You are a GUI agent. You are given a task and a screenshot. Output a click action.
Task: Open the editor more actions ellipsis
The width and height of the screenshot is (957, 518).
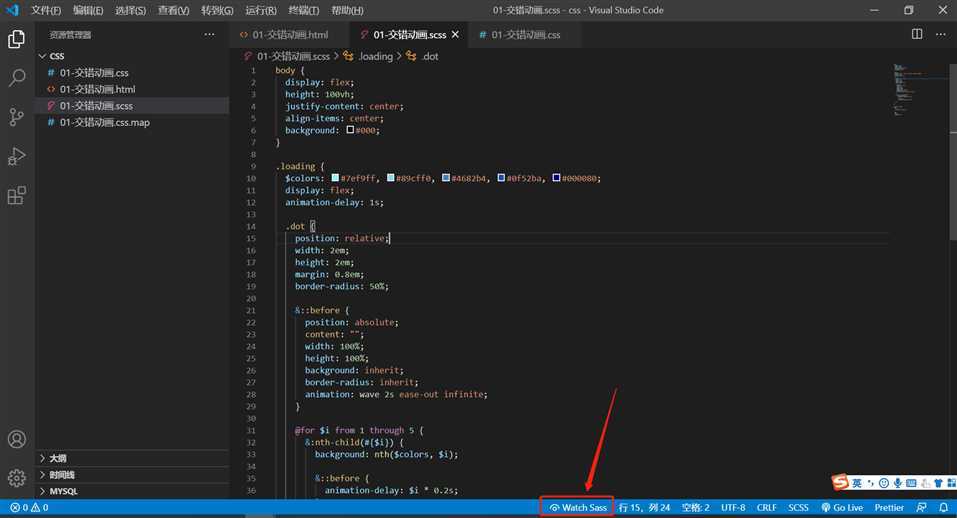pyautogui.click(x=941, y=34)
